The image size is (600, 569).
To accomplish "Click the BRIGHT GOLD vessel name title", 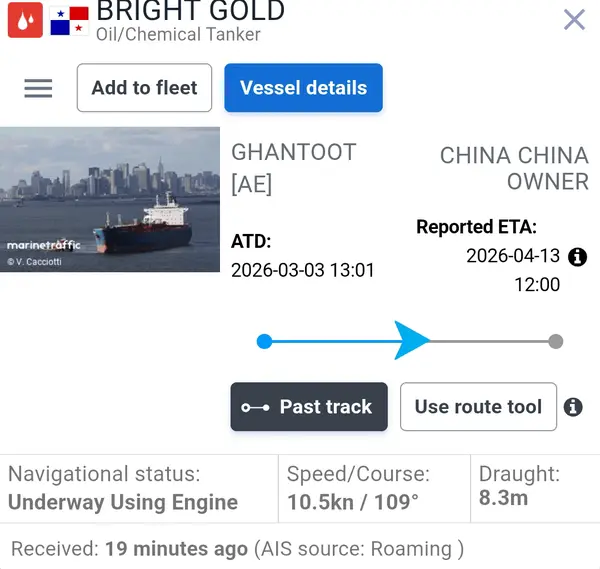I will click(190, 12).
